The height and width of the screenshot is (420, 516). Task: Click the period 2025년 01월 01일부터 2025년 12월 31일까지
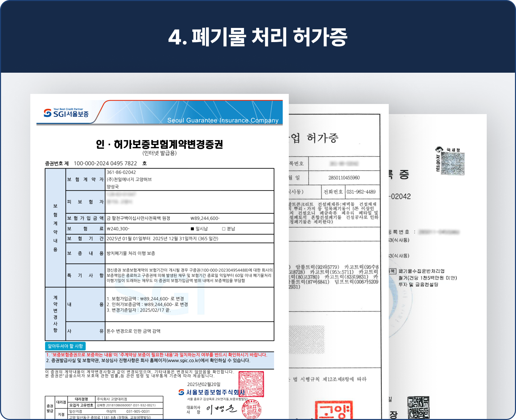(x=152, y=239)
